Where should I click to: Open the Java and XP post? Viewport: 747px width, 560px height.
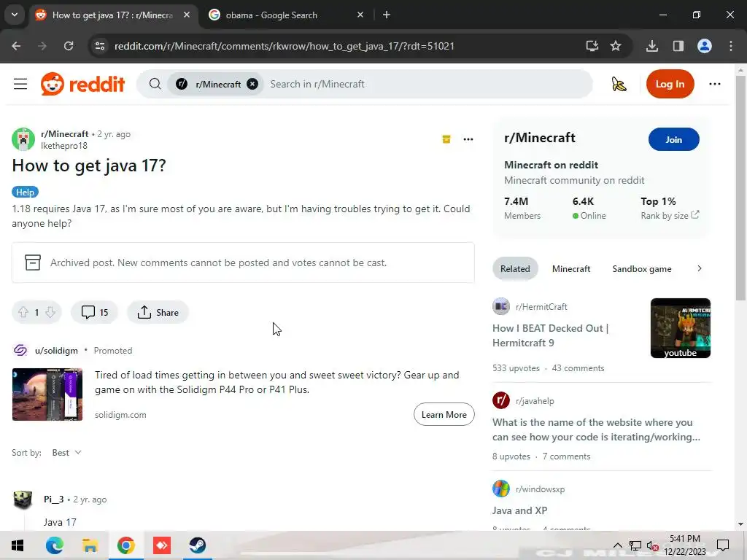coord(519,510)
